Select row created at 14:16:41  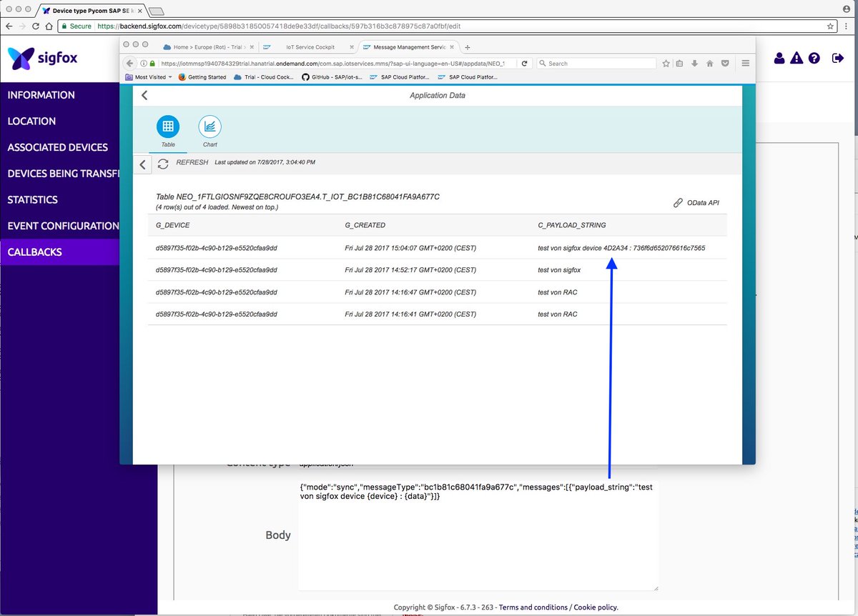pyautogui.click(x=438, y=314)
